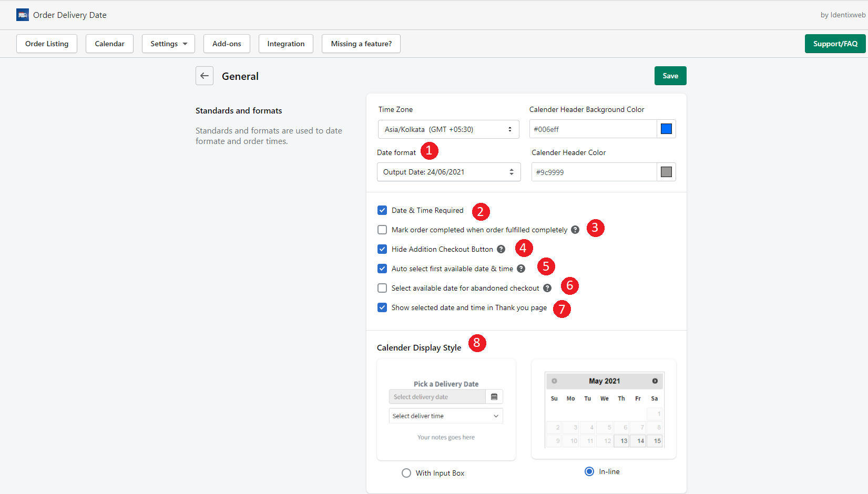Click the With Input Box preview thumbnail
This screenshot has height=494, width=868.
tap(446, 410)
